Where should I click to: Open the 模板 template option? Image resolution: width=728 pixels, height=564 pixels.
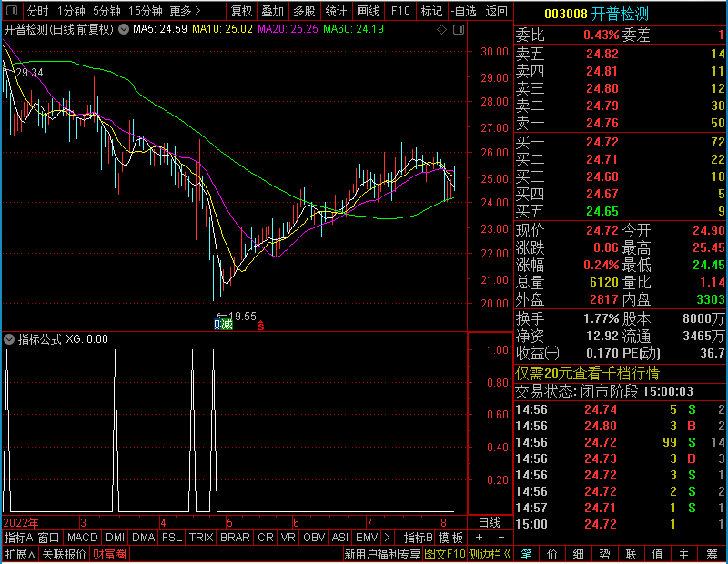pyautogui.click(x=450, y=538)
